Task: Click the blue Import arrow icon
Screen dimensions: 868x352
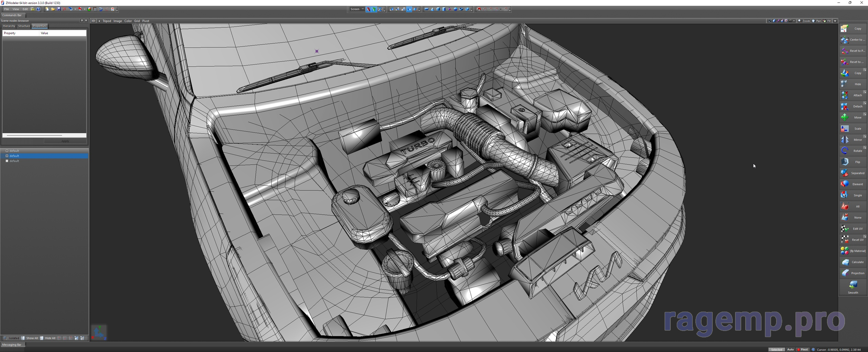Action: point(71,9)
